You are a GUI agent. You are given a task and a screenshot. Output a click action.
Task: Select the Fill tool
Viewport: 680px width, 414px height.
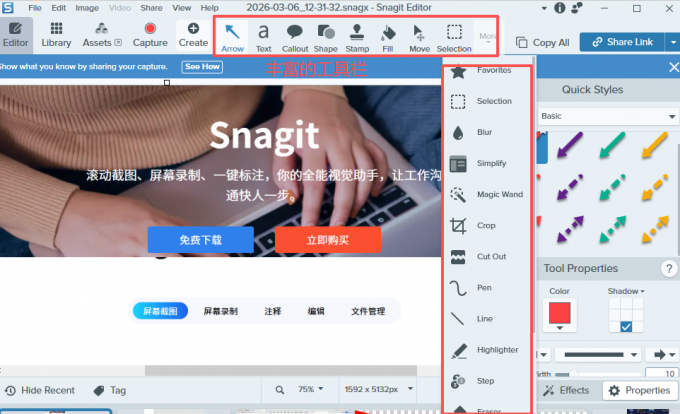388,37
